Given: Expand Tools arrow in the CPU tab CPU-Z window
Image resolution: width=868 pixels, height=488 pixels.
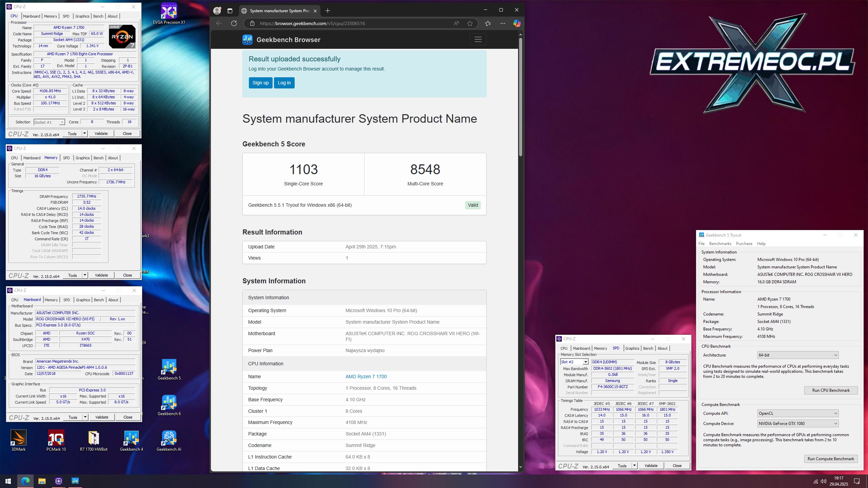Looking at the screenshot, I should coord(85,134).
